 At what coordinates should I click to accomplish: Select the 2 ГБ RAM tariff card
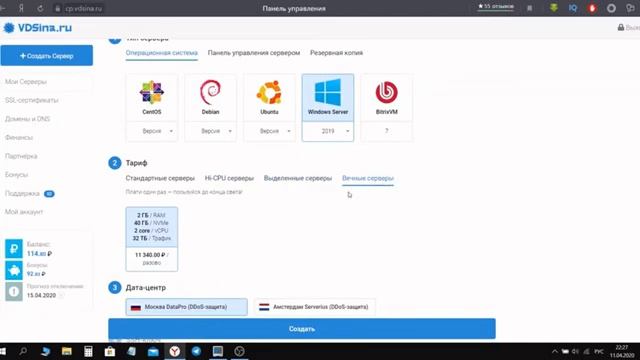(x=151, y=239)
